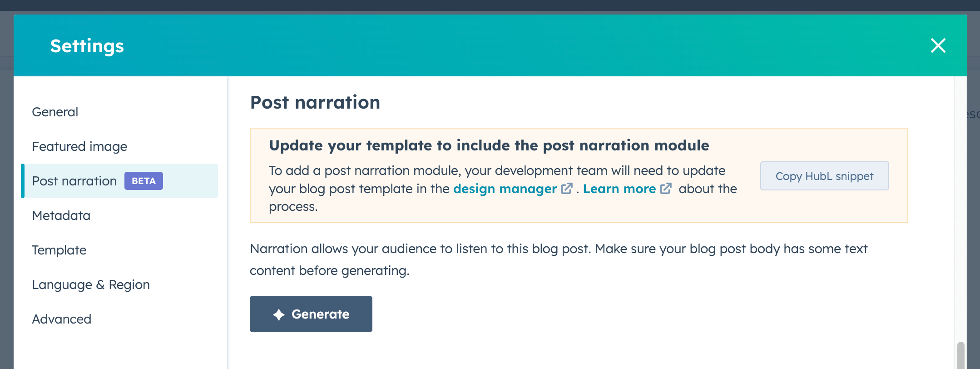Switch to the Featured image section
This screenshot has width=980, height=369.
pyautogui.click(x=79, y=146)
